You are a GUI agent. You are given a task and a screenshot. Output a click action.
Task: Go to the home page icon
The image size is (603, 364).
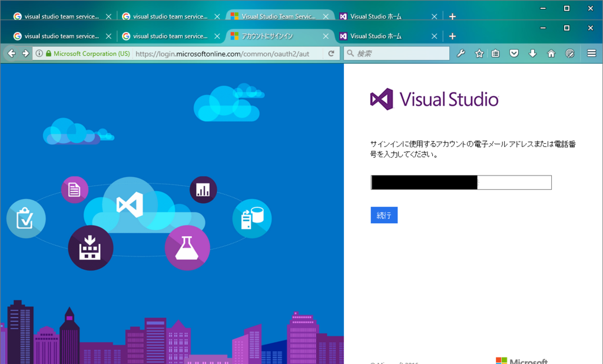click(x=551, y=54)
